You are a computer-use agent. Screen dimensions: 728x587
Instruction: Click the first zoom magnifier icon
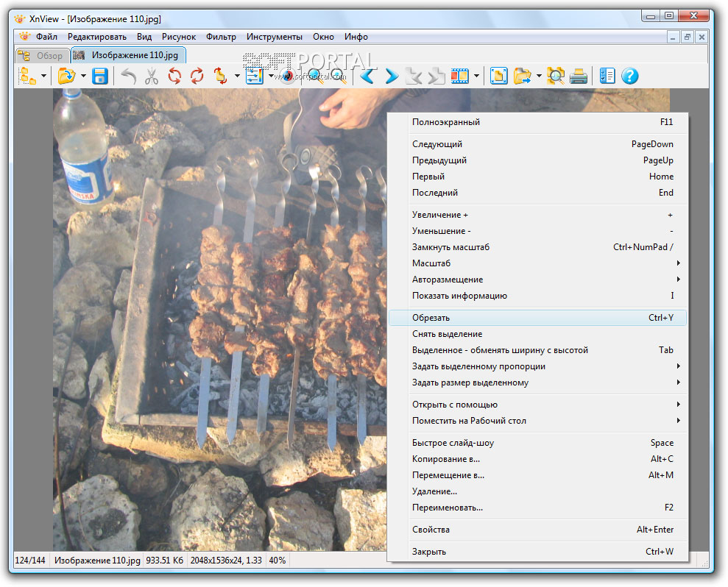316,76
